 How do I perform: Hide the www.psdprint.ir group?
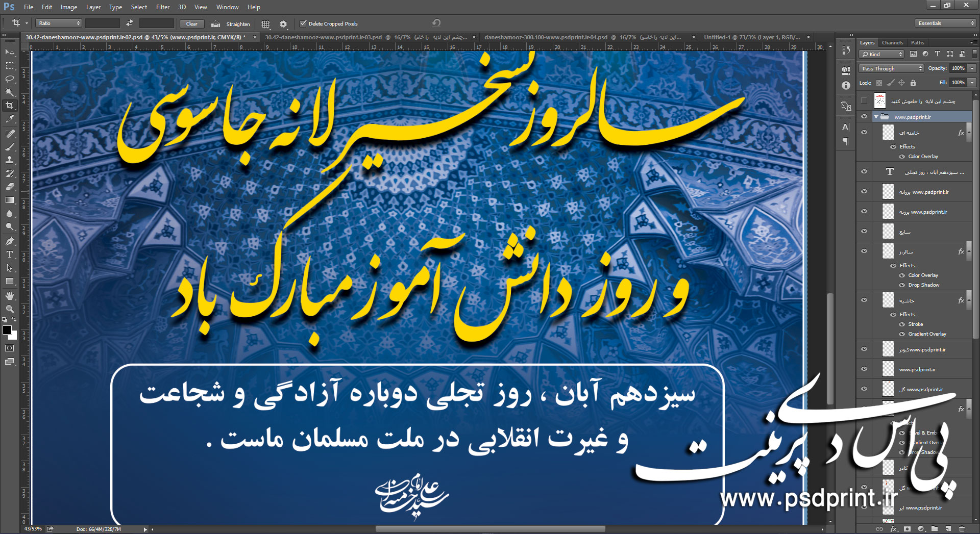point(864,117)
